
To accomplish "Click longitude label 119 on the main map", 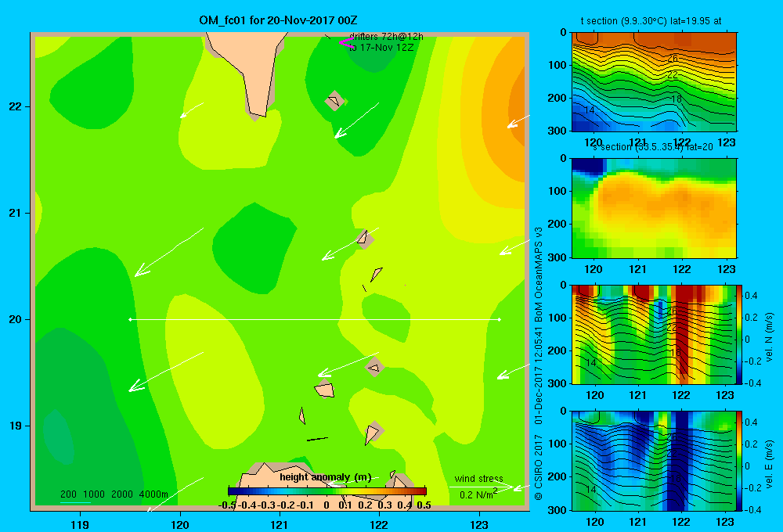I will [81, 524].
